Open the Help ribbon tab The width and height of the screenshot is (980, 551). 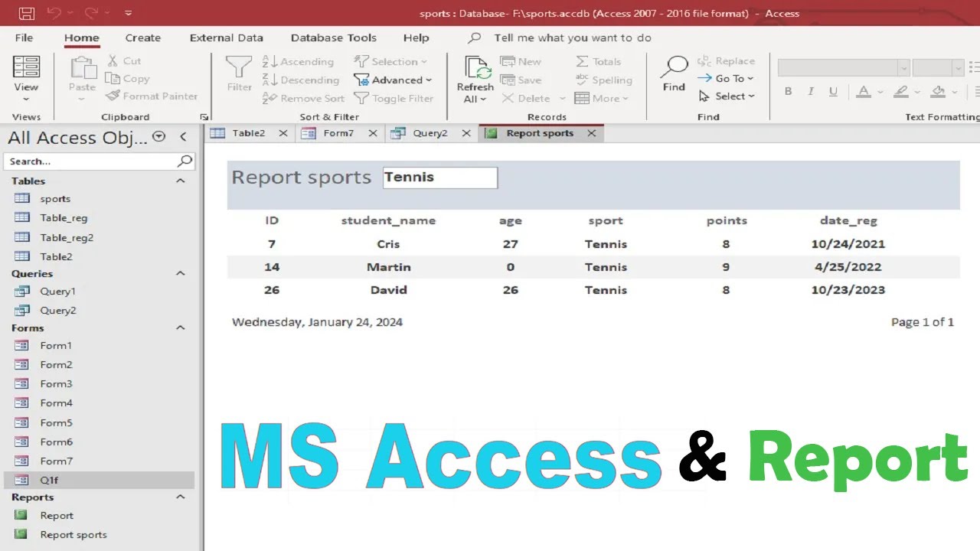pos(416,37)
